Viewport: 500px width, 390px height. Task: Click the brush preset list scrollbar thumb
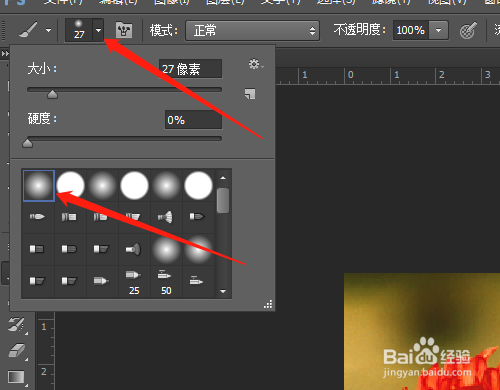point(223,200)
